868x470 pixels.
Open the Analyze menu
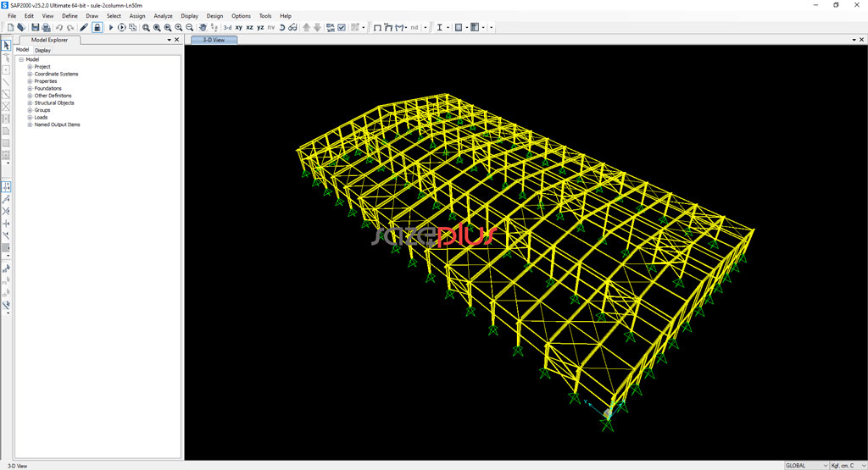click(163, 16)
